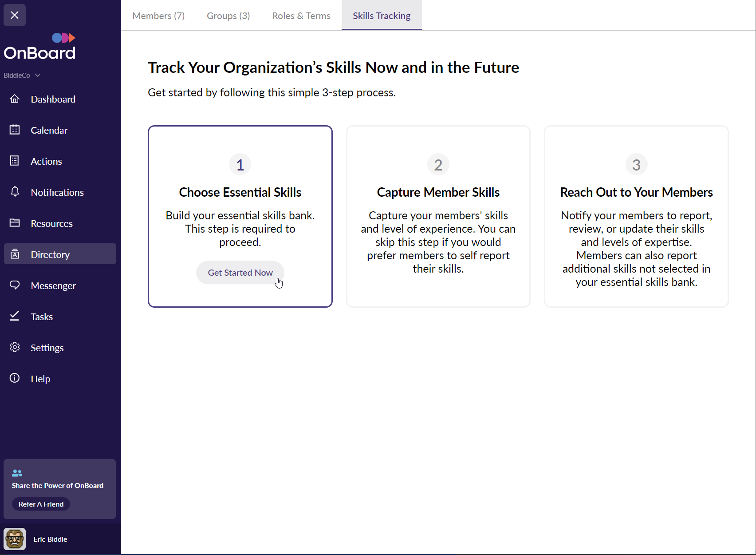
Task: Open the Groups (3) tab
Action: click(x=228, y=16)
